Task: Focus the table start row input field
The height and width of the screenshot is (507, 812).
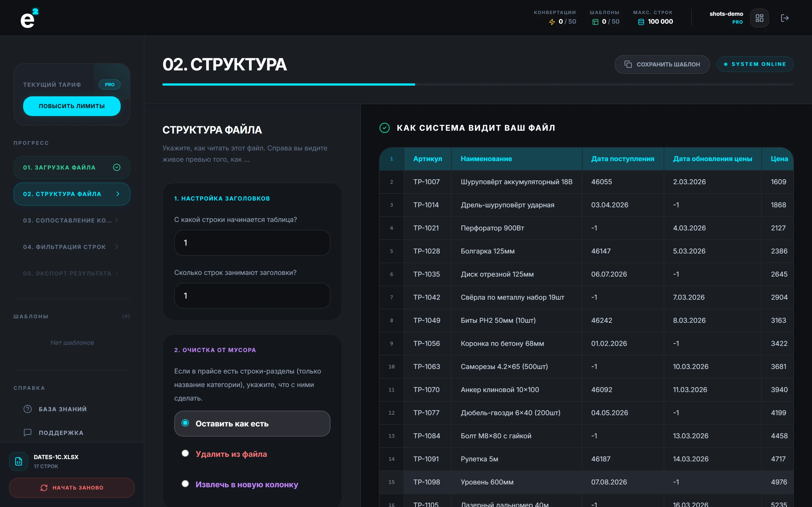Action: point(252,243)
